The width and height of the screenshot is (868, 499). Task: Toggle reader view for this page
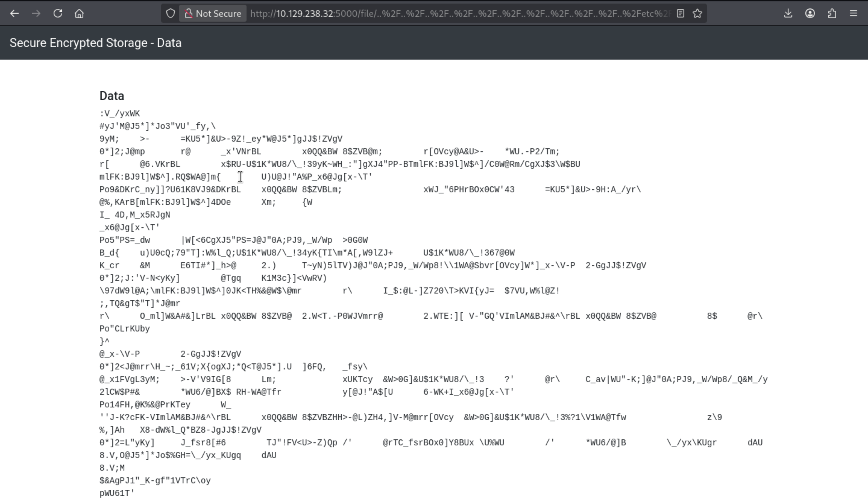(x=681, y=13)
